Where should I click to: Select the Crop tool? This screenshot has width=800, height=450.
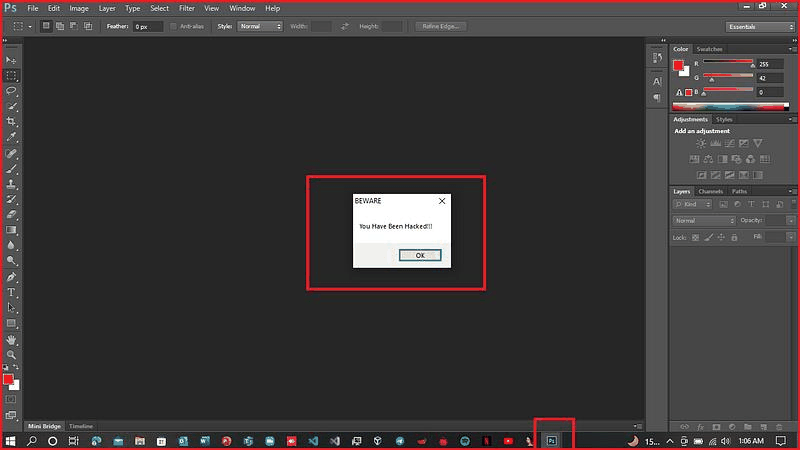(11, 121)
